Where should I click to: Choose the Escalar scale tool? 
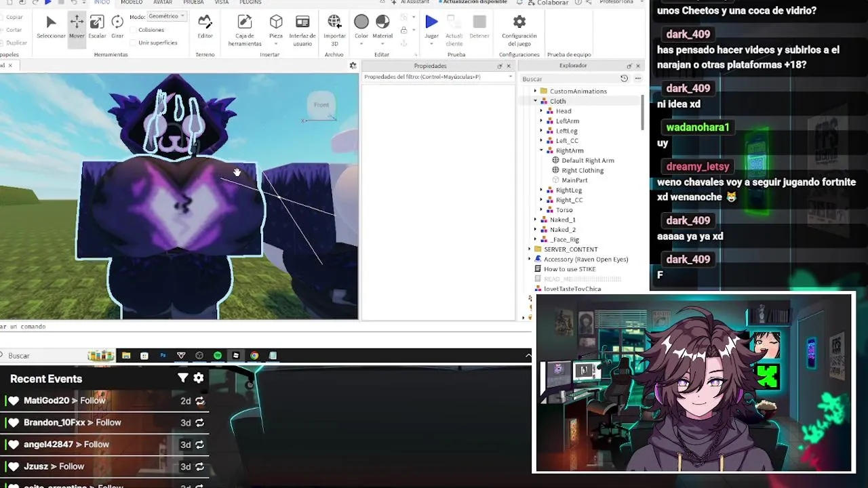[97, 27]
